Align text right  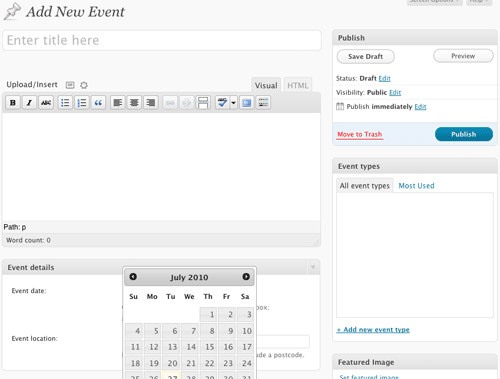(151, 103)
